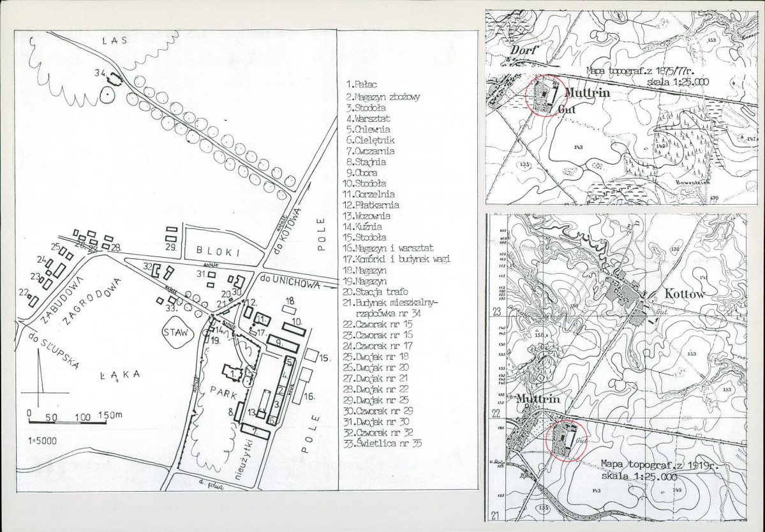The image size is (765, 532).
Task: Click the Kottow place name
Action: point(685,294)
